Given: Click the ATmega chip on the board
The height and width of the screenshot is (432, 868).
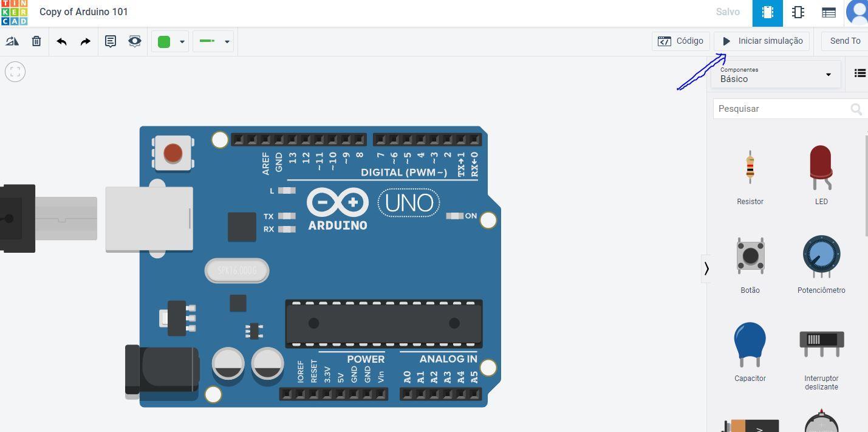Looking at the screenshot, I should coord(384,323).
